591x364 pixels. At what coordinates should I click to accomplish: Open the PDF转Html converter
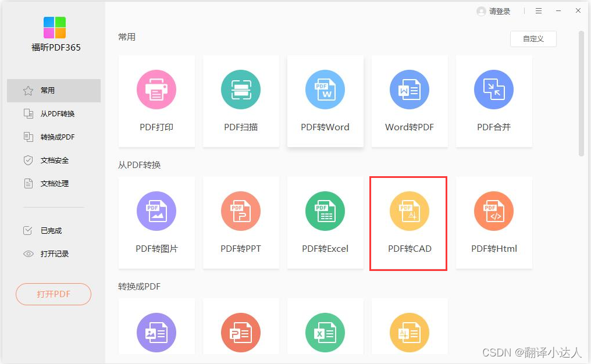494,223
